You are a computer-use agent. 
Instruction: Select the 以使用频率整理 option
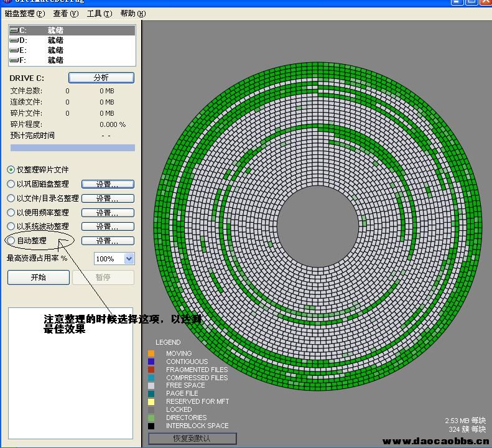pos(11,213)
